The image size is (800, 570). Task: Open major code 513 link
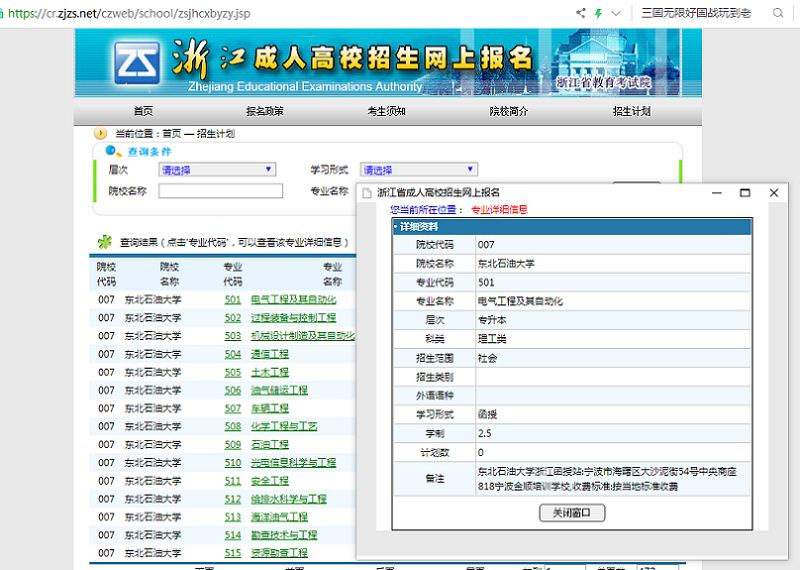click(x=233, y=517)
